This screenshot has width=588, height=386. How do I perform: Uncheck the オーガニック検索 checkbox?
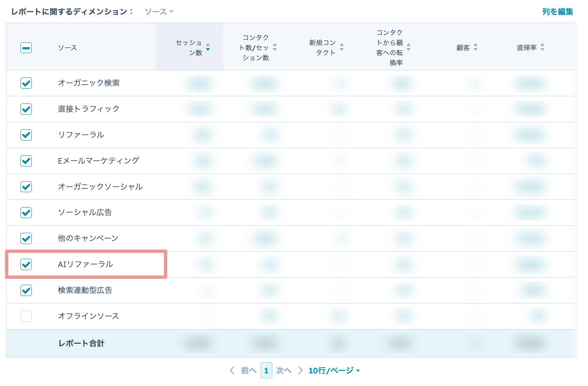point(26,83)
